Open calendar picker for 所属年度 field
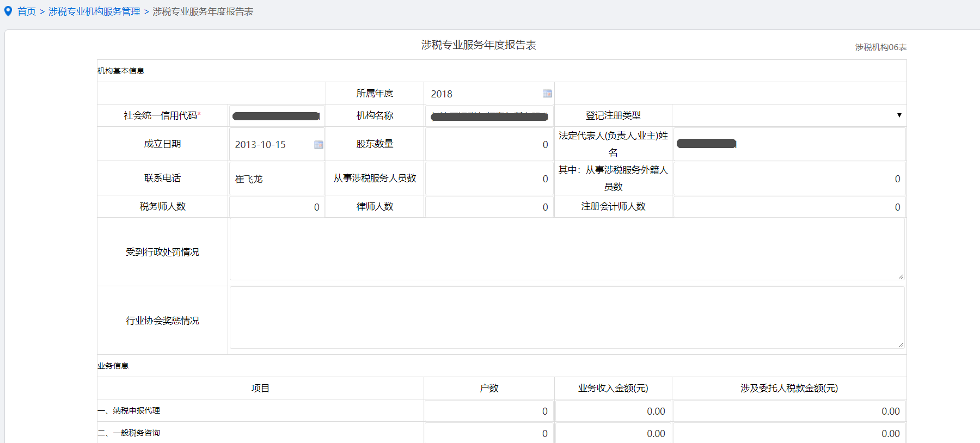The height and width of the screenshot is (443, 980). pos(547,94)
